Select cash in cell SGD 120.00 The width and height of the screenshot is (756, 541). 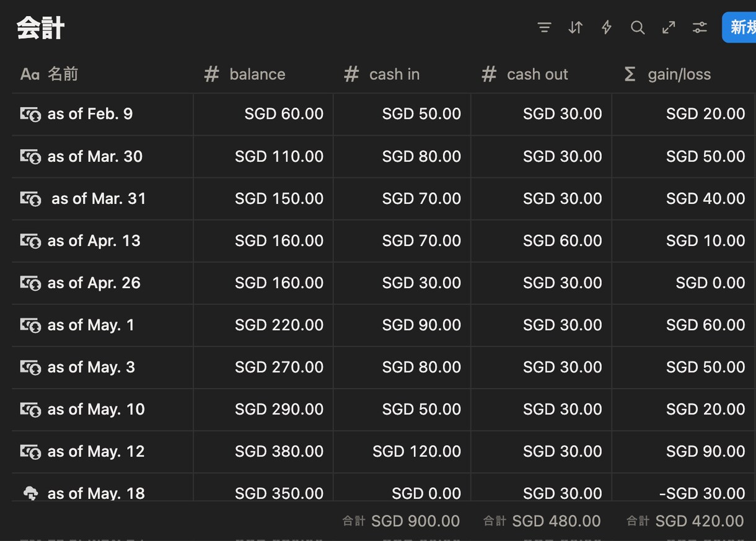pyautogui.click(x=402, y=451)
